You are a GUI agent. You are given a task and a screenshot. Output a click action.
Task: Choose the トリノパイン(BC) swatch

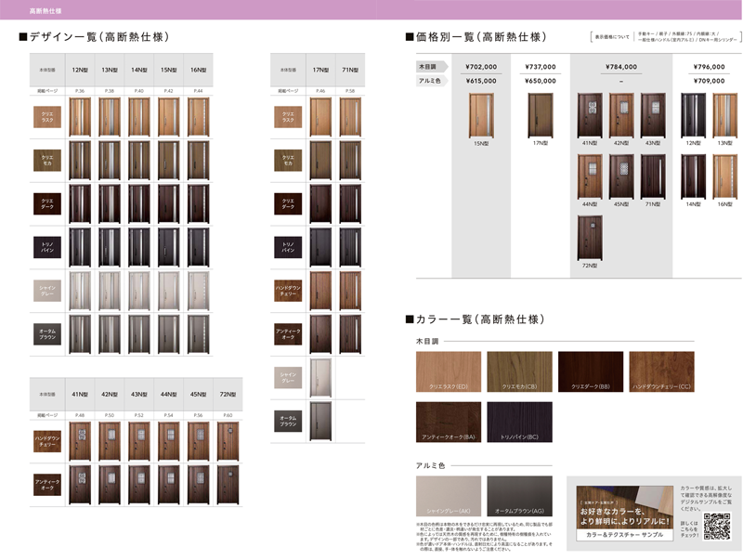[x=519, y=422]
